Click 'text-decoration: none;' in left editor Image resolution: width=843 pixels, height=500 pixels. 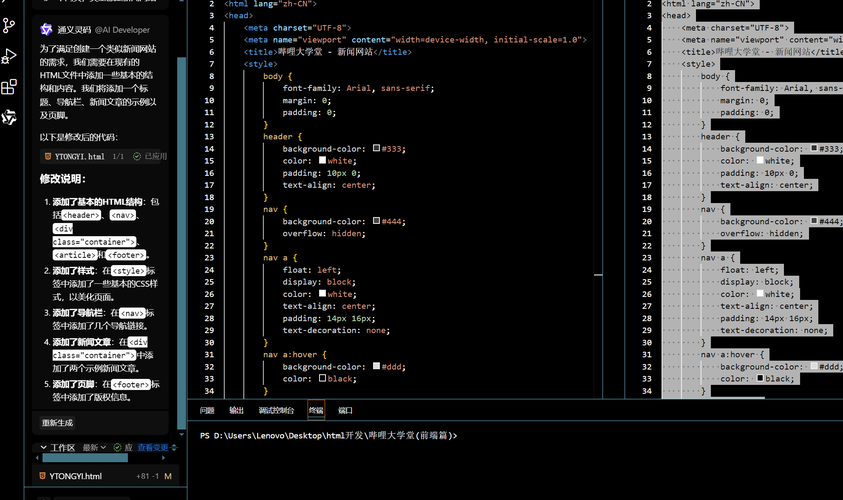336,330
